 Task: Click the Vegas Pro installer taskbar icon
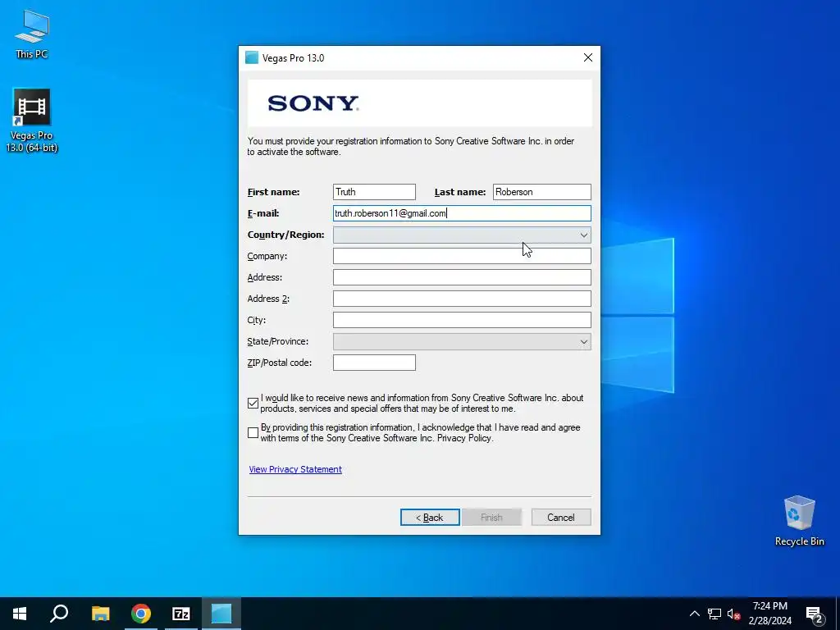click(x=221, y=614)
